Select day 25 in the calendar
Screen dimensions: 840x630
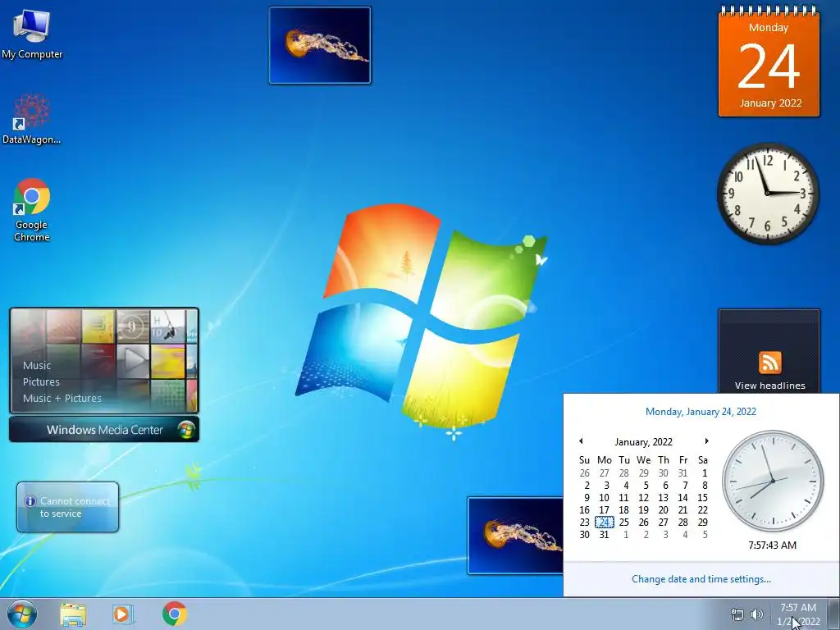click(x=624, y=523)
